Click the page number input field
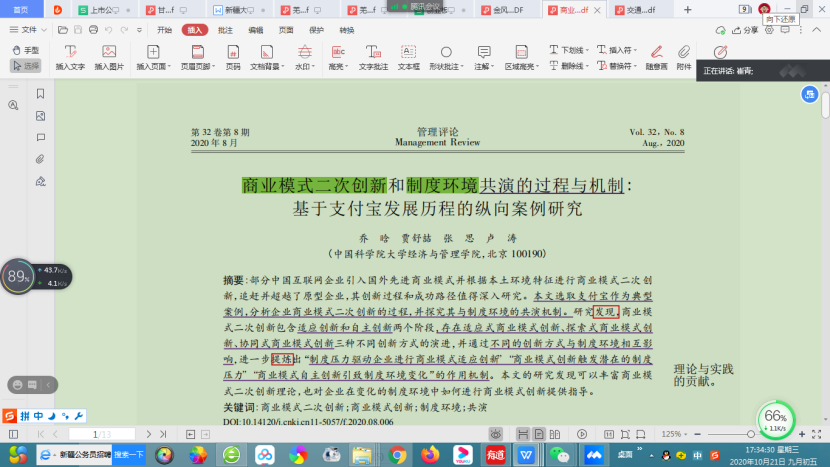The width and height of the screenshot is (830, 467). point(102,434)
